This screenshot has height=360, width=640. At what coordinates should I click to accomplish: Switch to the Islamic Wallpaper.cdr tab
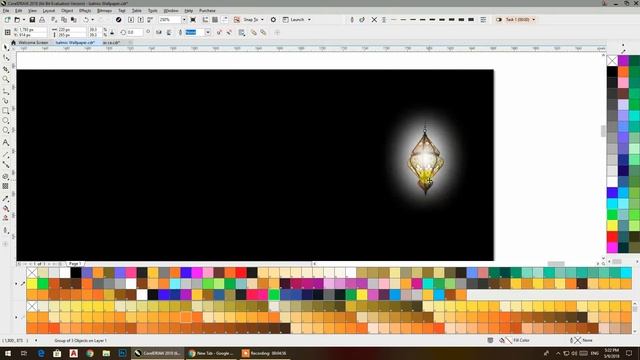(x=75, y=42)
